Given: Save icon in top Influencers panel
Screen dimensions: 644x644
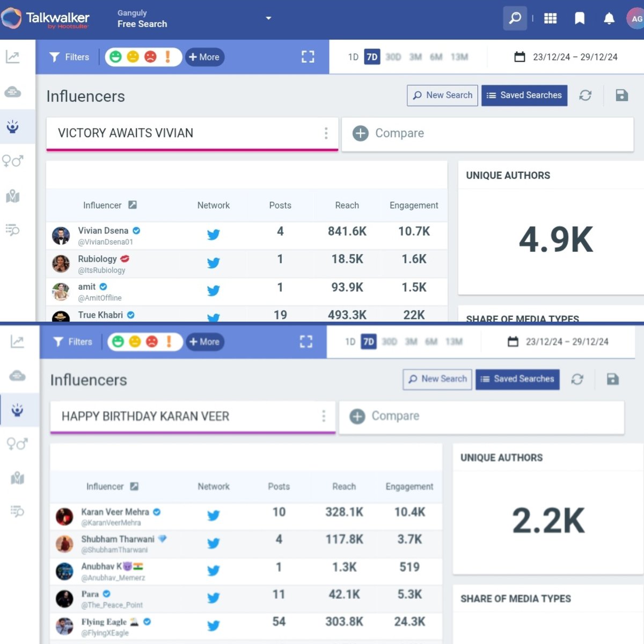Looking at the screenshot, I should coord(622,96).
